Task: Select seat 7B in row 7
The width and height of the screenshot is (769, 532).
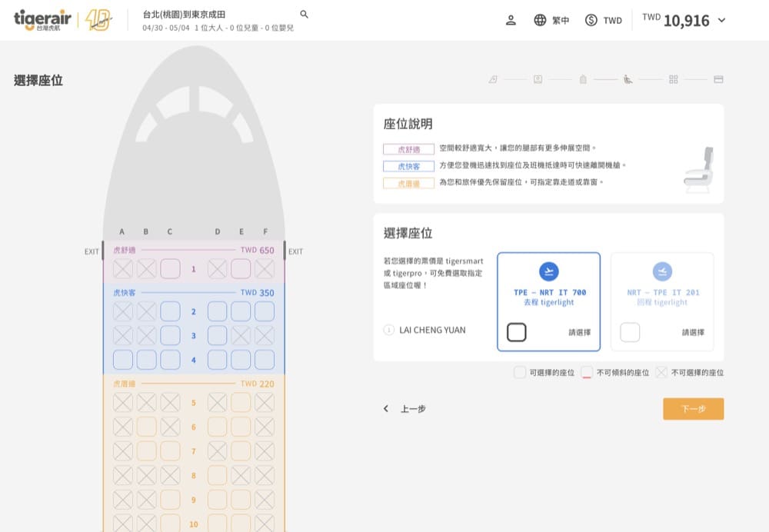Action: pyautogui.click(x=147, y=451)
